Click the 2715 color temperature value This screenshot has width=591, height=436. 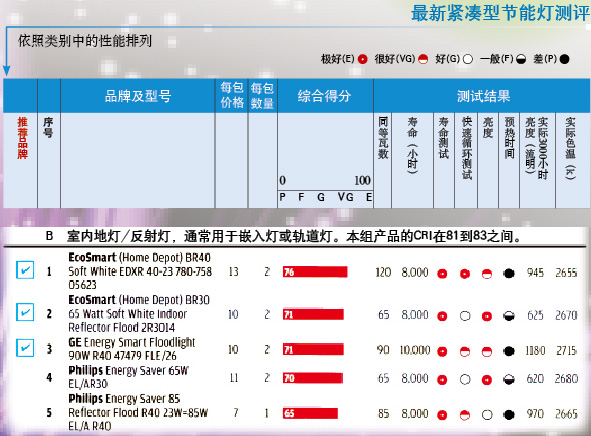(567, 351)
